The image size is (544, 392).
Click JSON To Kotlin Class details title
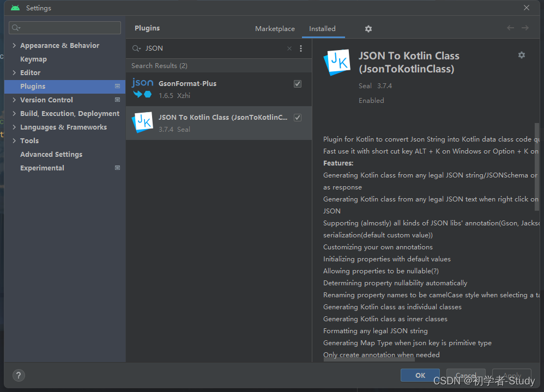tap(409, 63)
